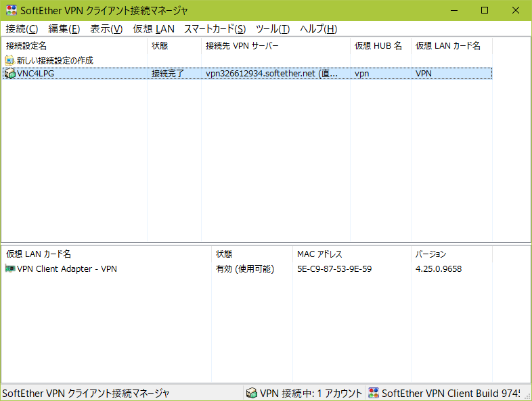Viewport: 532px width, 401px height.
Task: Open the 表示(V) menu
Action: [106, 29]
